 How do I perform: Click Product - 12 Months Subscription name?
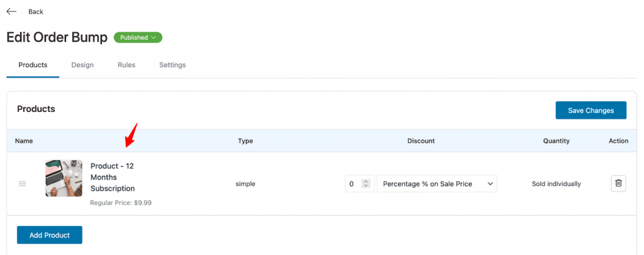click(x=113, y=177)
